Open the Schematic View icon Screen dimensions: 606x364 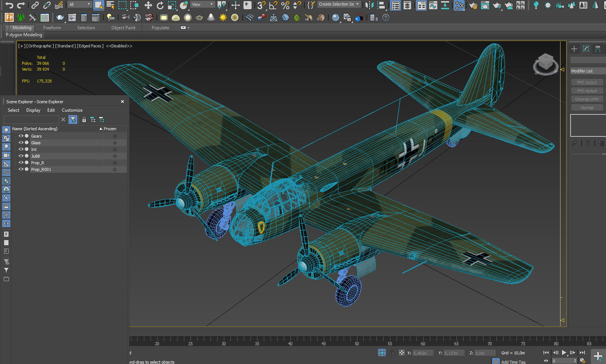point(445,5)
